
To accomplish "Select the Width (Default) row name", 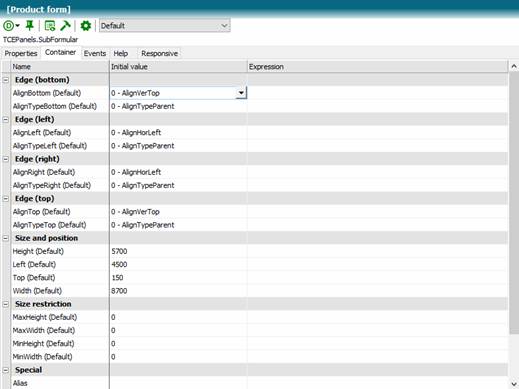I will point(37,291).
